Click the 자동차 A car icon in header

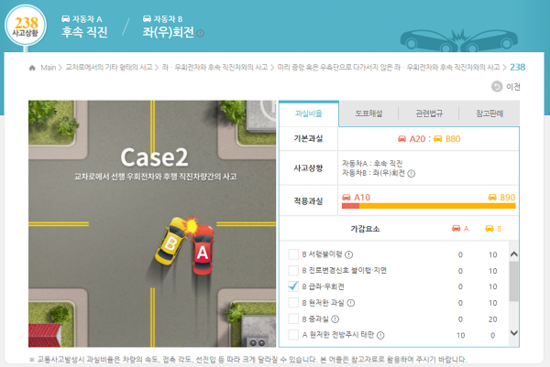click(65, 19)
